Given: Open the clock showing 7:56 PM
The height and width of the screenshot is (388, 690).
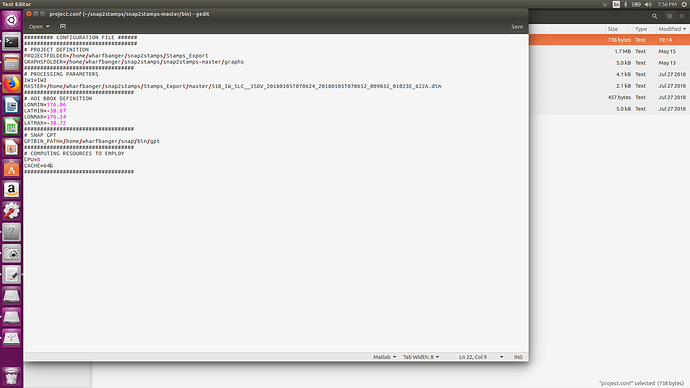Looking at the screenshot, I should (667, 4).
